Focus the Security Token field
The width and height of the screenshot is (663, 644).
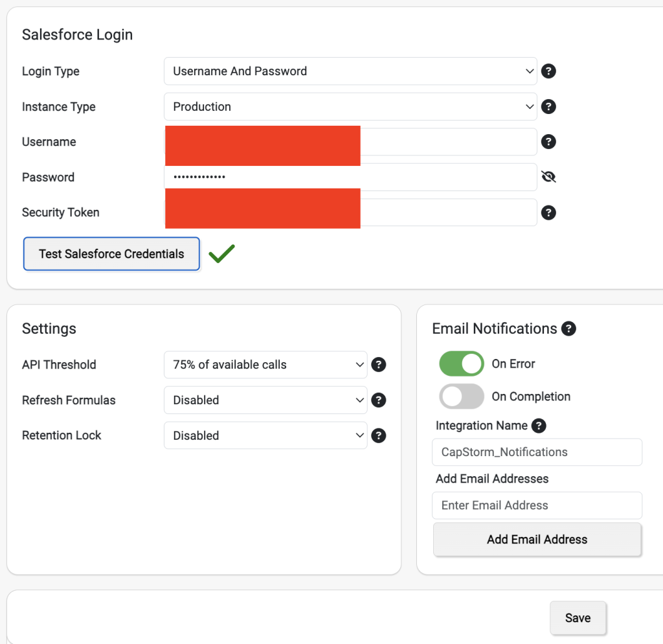(350, 213)
